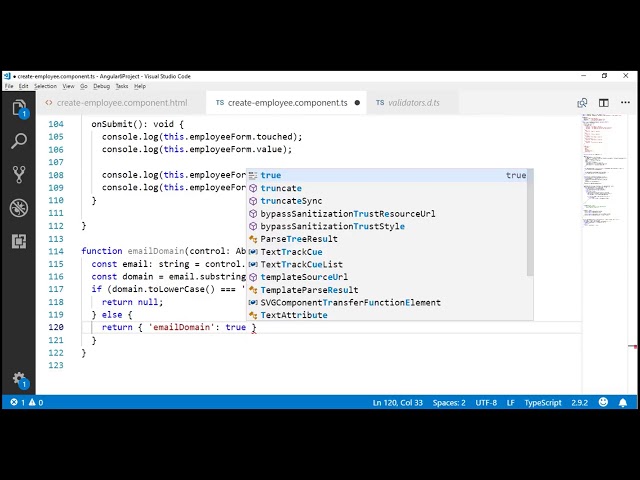Select 'TextAttribute' suggestion
The height and width of the screenshot is (480, 640).
click(387, 315)
